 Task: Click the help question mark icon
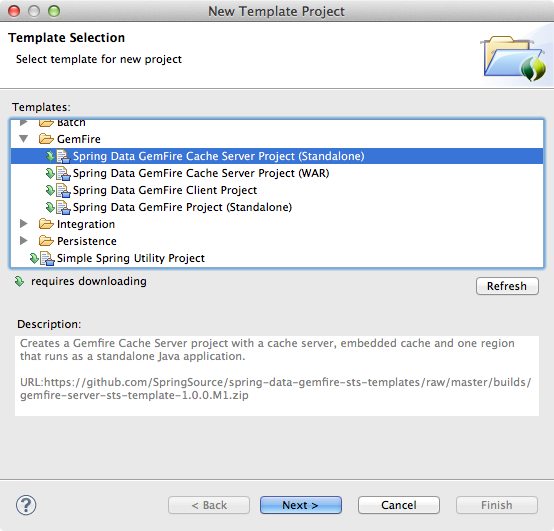click(x=26, y=505)
